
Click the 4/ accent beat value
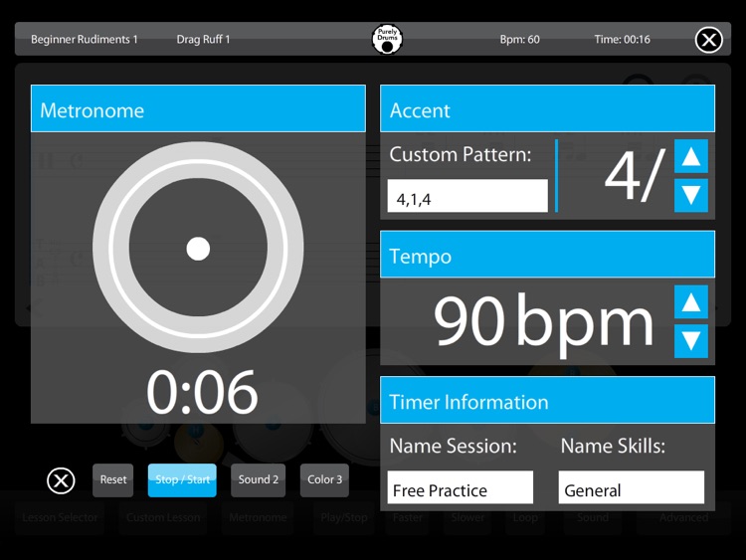(634, 175)
